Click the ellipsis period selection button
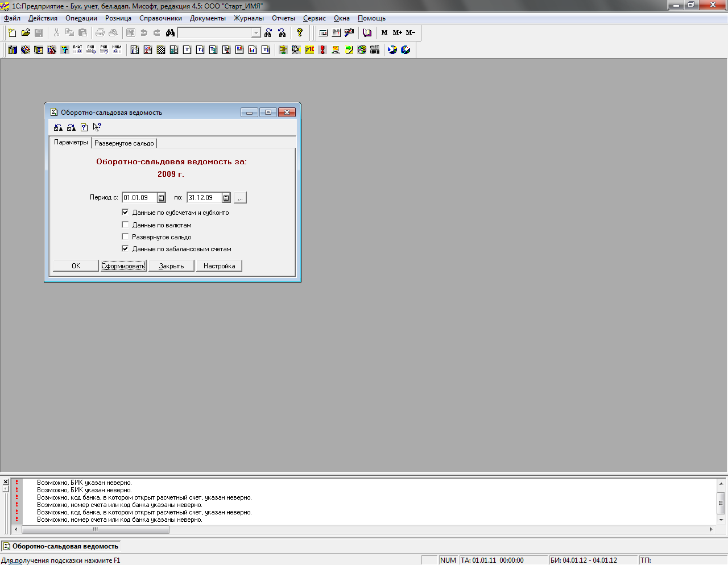728x565 pixels. (x=240, y=198)
